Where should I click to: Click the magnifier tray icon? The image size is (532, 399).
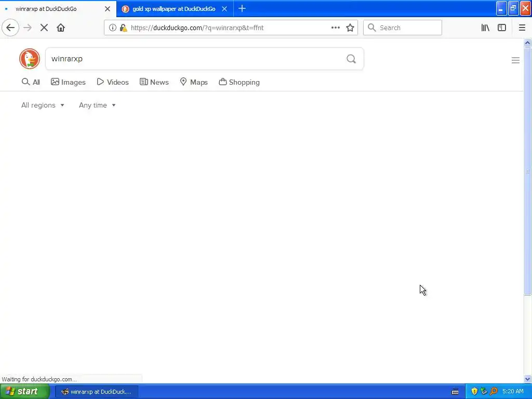494,391
